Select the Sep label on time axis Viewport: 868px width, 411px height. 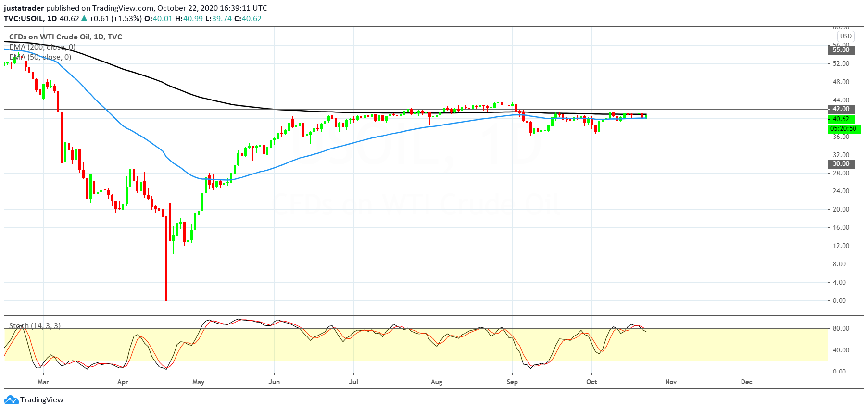512,382
